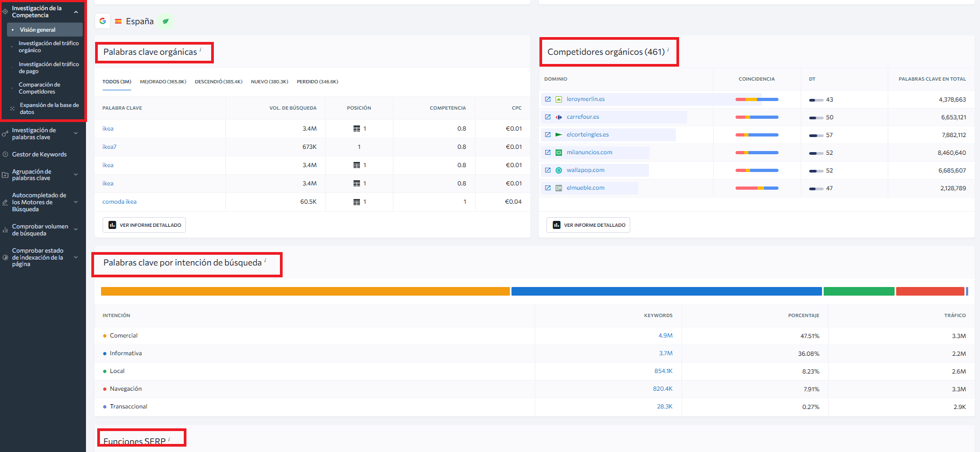Click Investigación de la Competencia sidebar icon
This screenshot has height=452, width=980.
click(x=5, y=11)
